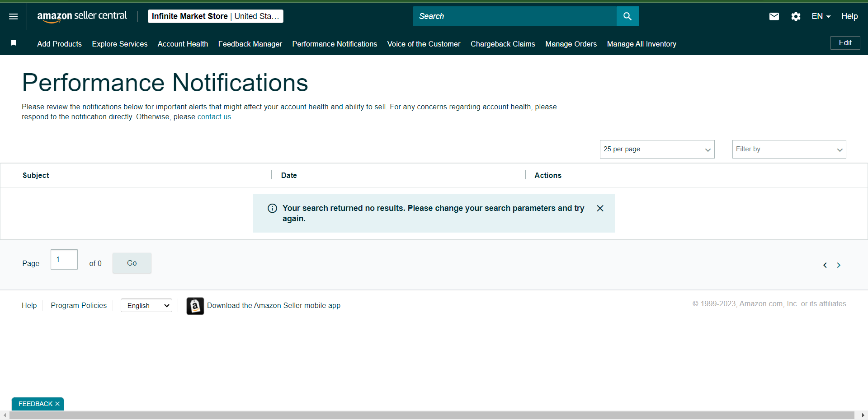
Task: Open Account Health menu item
Action: [183, 44]
